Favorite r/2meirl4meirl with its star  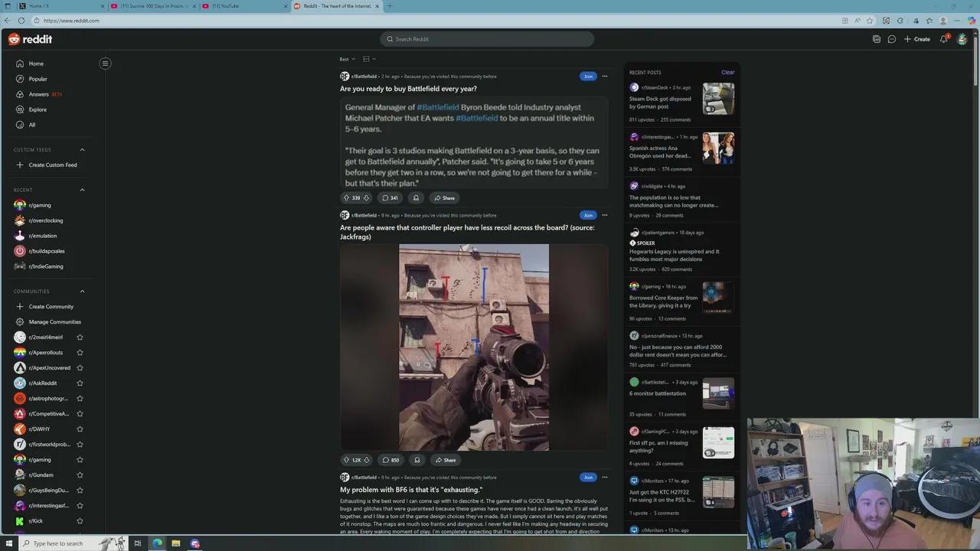tap(80, 337)
